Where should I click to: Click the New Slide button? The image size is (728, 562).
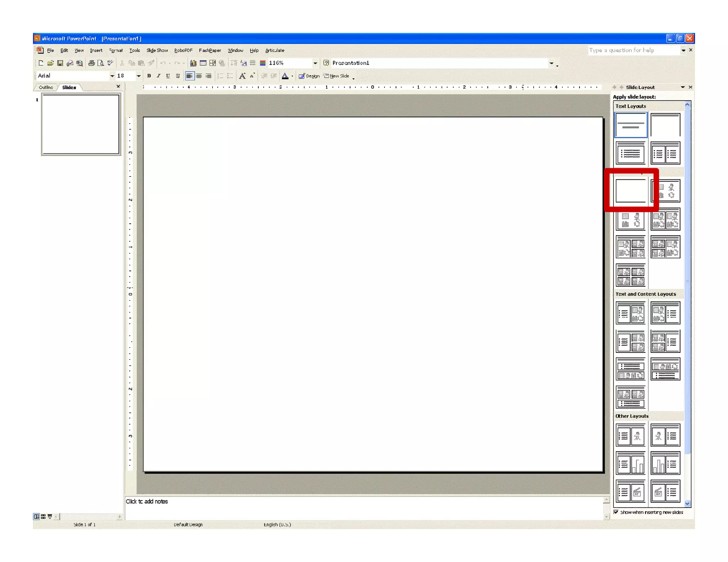coord(336,76)
